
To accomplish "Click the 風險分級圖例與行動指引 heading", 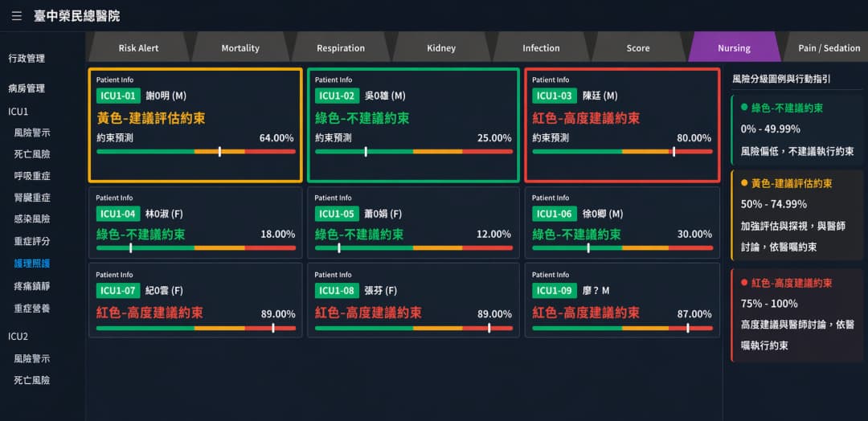I will pos(781,79).
